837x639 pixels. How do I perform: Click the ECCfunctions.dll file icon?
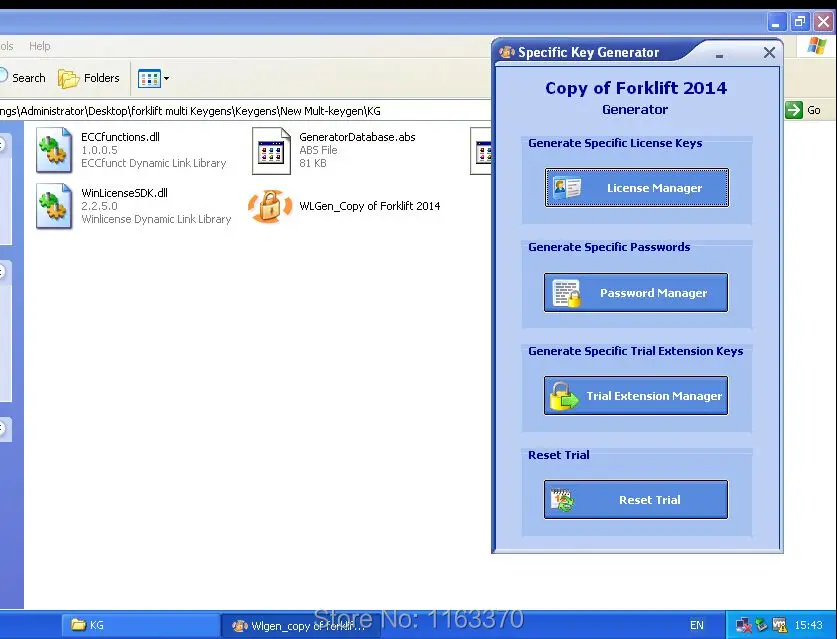[54, 150]
